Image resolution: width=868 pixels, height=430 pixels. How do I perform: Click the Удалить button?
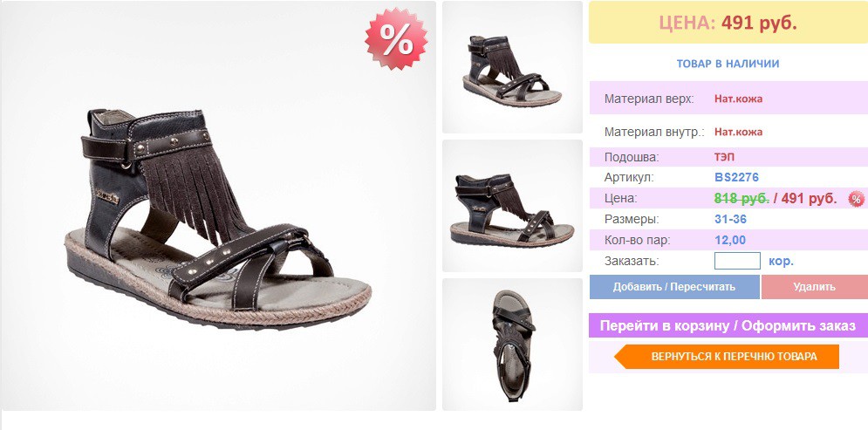coord(814,287)
